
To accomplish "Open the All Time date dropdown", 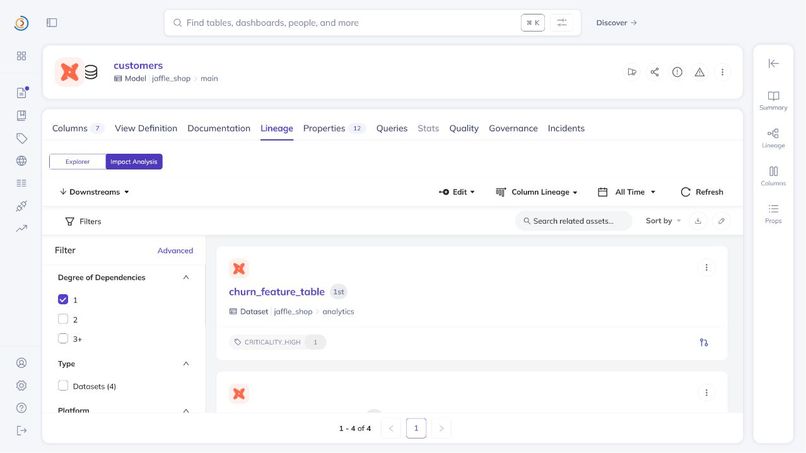I will coord(627,192).
